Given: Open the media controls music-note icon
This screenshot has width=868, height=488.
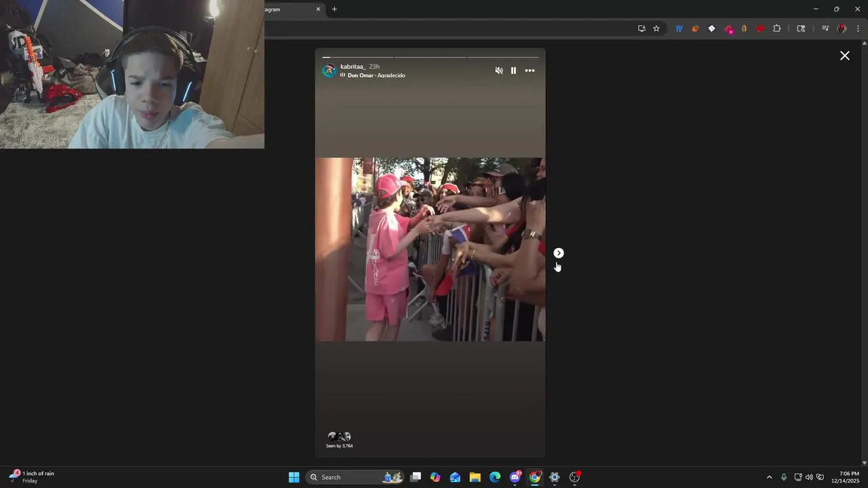Looking at the screenshot, I should (x=825, y=28).
